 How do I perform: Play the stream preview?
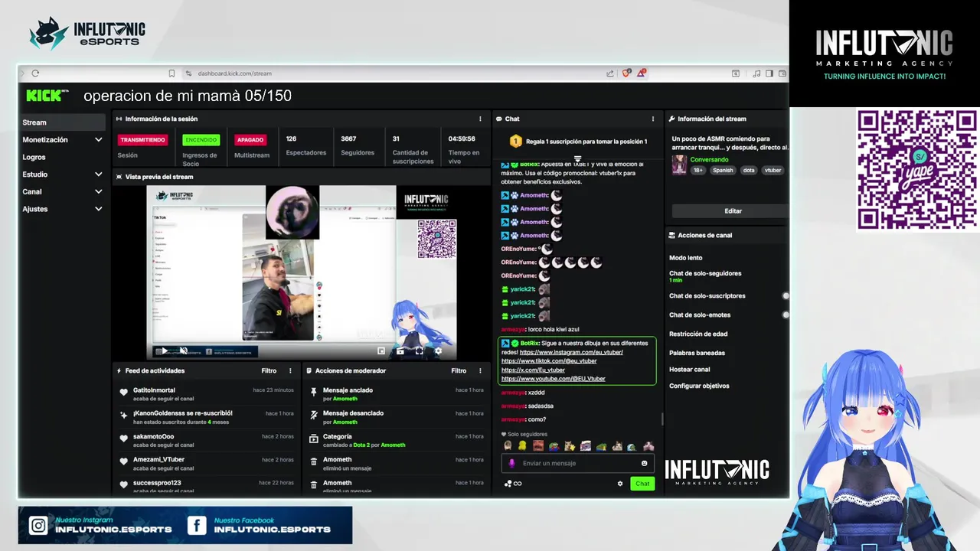tap(164, 351)
